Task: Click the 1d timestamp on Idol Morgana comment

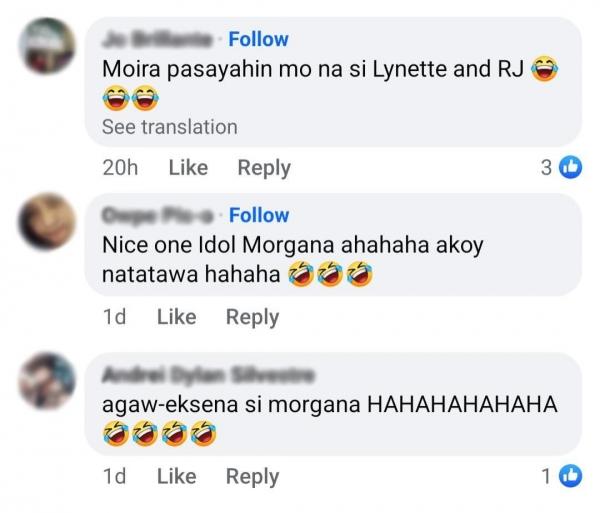Action: pyautogui.click(x=115, y=317)
